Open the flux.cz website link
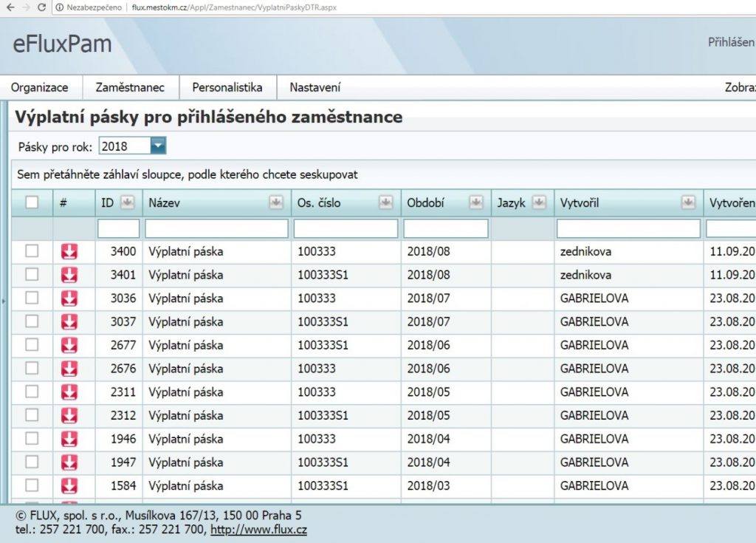Image resolution: width=756 pixels, height=543 pixels. 258,530
